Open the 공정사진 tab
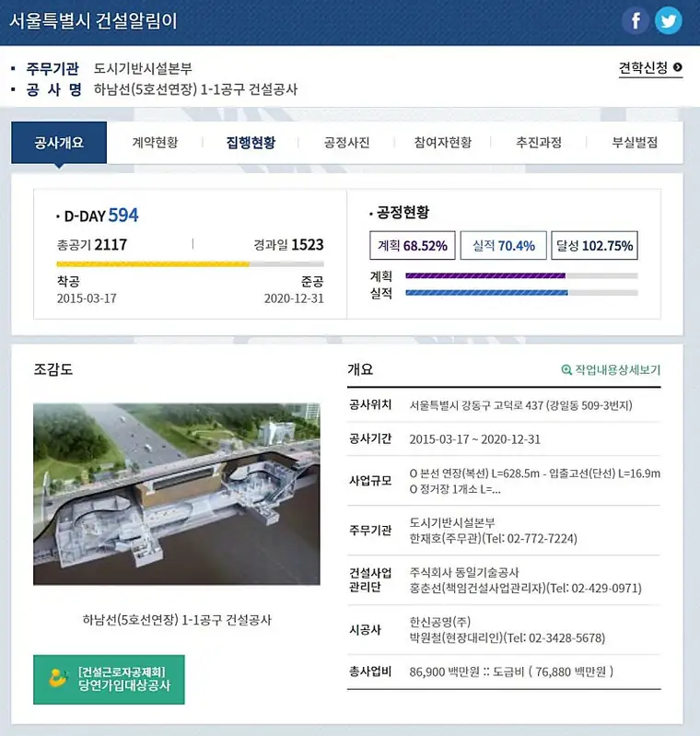The height and width of the screenshot is (736, 700). (x=346, y=143)
